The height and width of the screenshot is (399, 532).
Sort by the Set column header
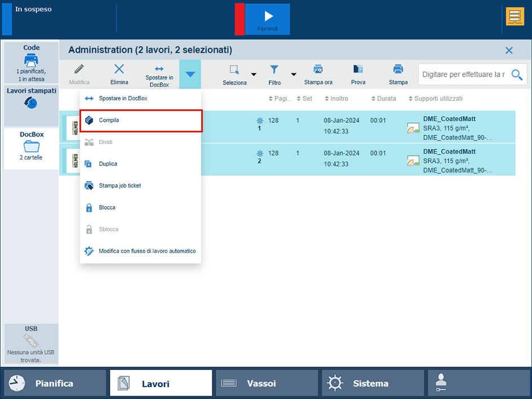(304, 99)
